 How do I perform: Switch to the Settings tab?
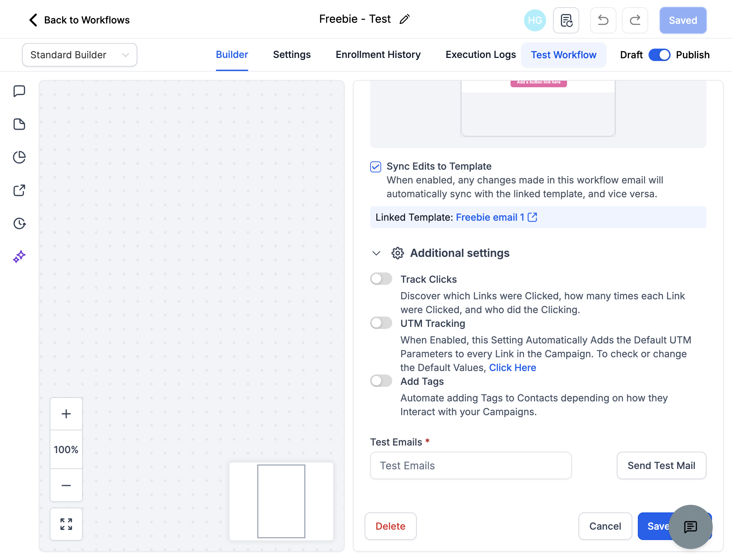[x=292, y=55]
